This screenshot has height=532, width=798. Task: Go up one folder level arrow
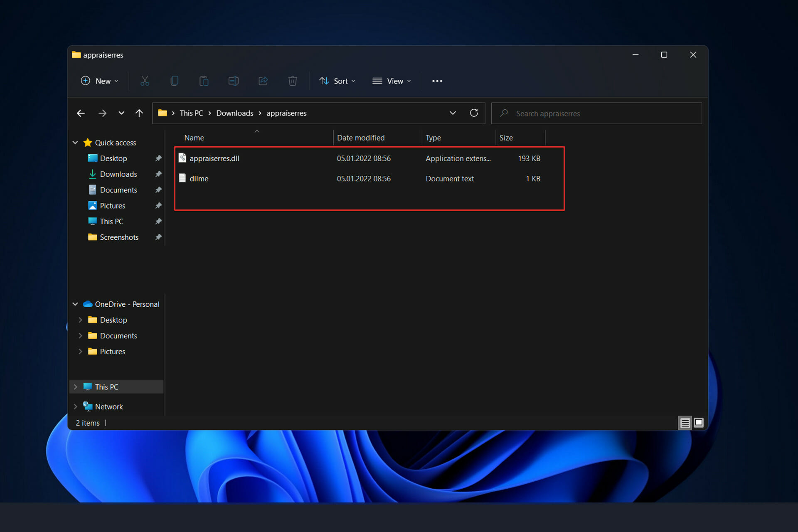click(139, 113)
